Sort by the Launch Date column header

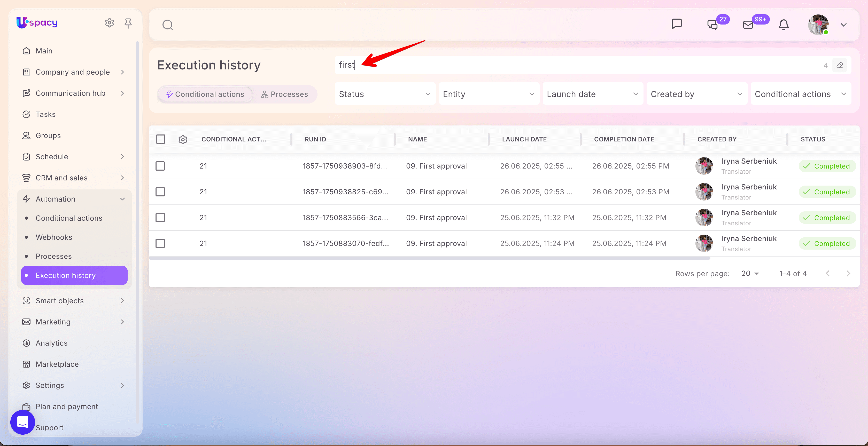point(524,139)
